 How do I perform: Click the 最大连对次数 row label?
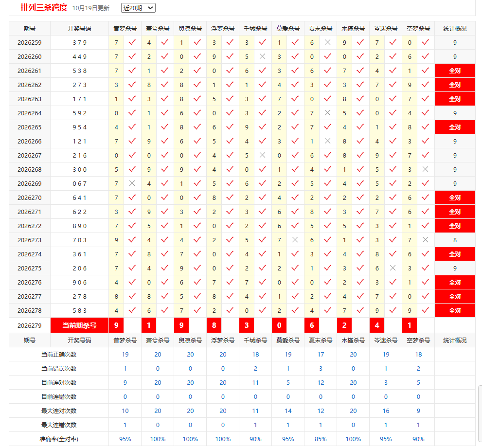(x=59, y=411)
